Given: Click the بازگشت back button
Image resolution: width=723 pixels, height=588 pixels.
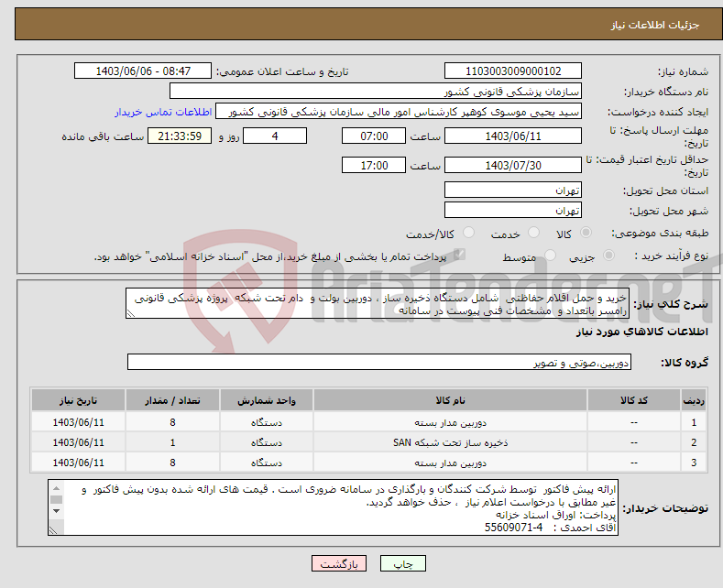Looking at the screenshot, I should [339, 563].
